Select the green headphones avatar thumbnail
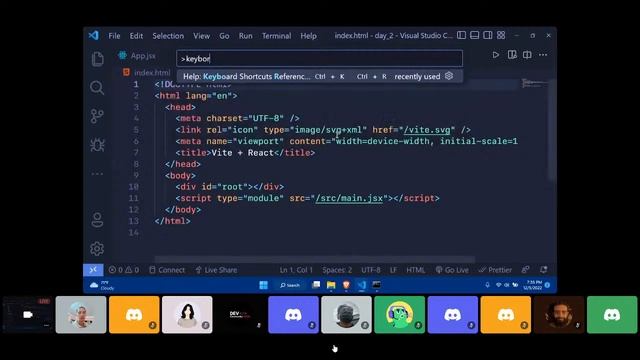 click(x=399, y=315)
